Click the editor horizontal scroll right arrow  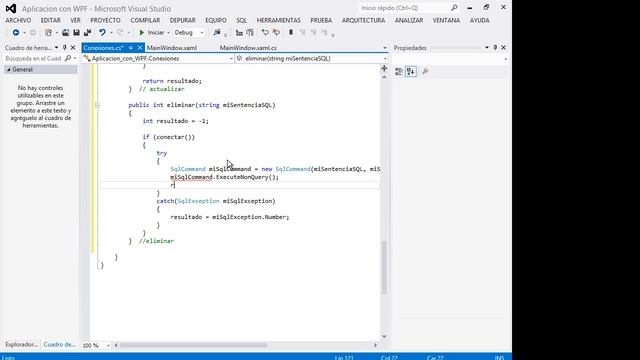pos(376,345)
